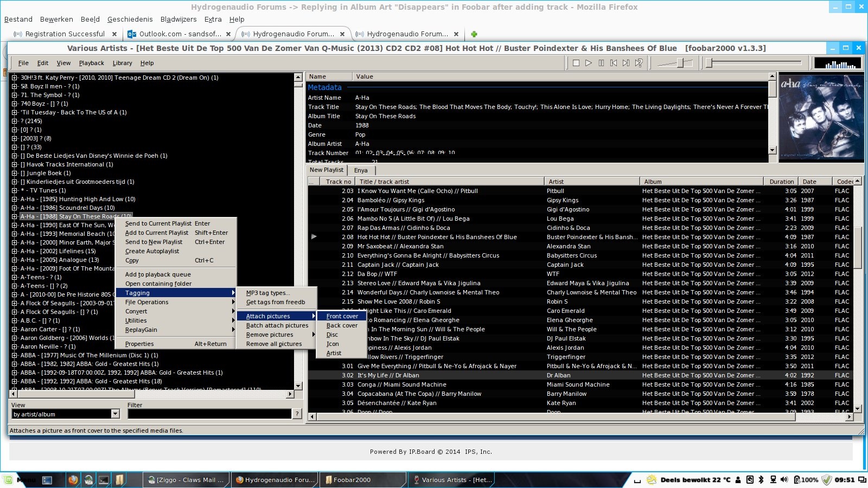Click the A-Ha album cover thumbnail
This screenshot has height=488, width=868.
tap(821, 117)
